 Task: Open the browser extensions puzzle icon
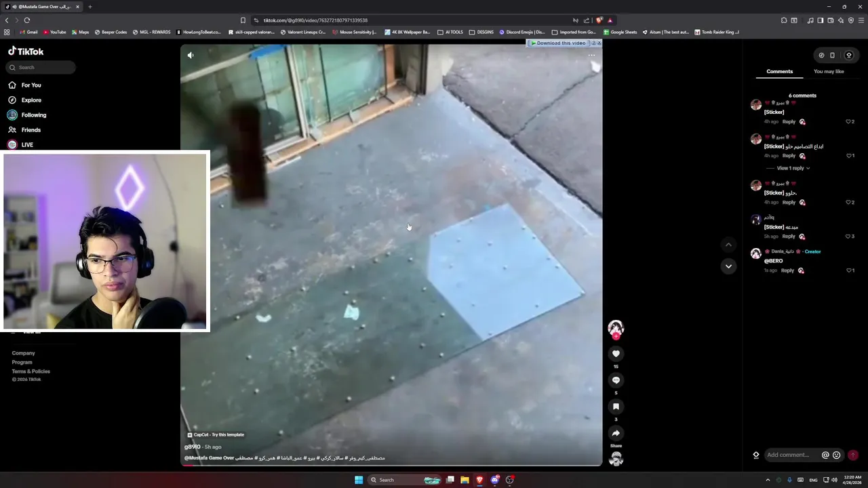click(x=784, y=20)
